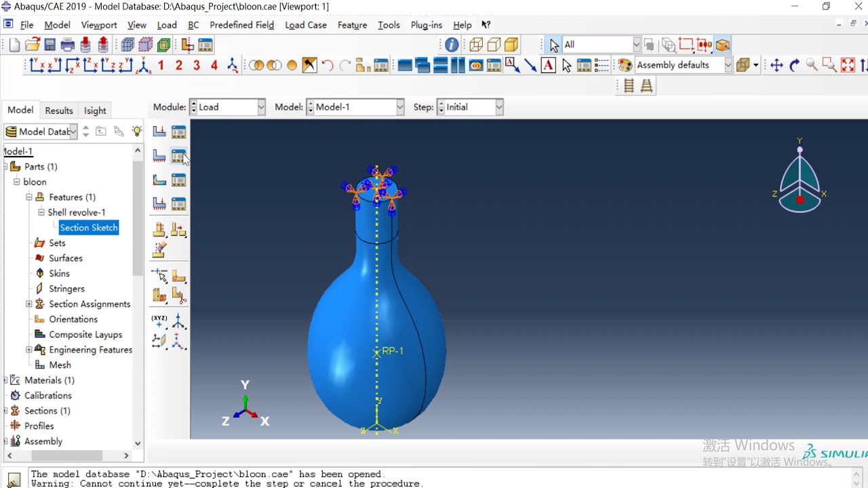Open the BC menu
This screenshot has height=488, width=868.
coord(193,25)
